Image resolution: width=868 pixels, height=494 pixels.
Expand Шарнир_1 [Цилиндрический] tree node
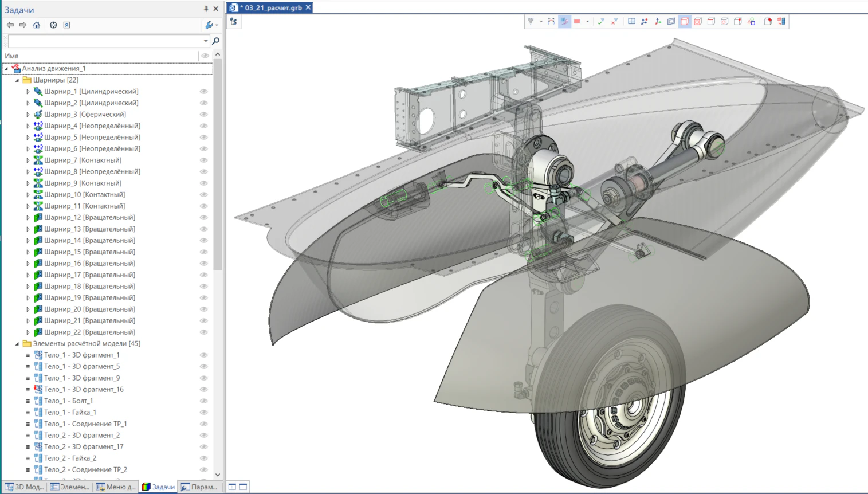(x=28, y=92)
